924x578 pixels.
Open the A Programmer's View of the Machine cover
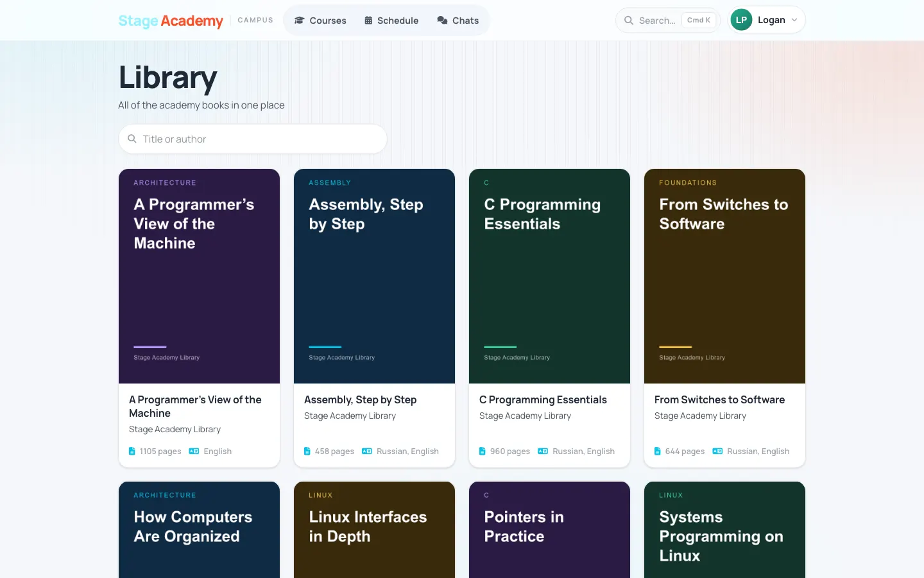point(199,276)
